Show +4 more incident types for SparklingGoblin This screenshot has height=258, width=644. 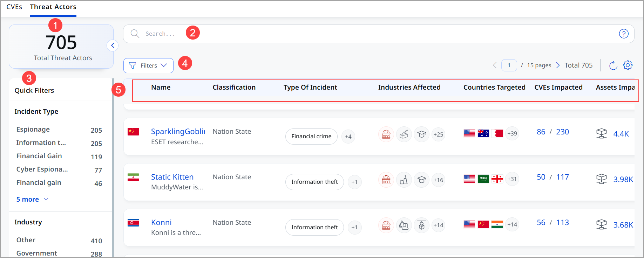[x=348, y=137]
